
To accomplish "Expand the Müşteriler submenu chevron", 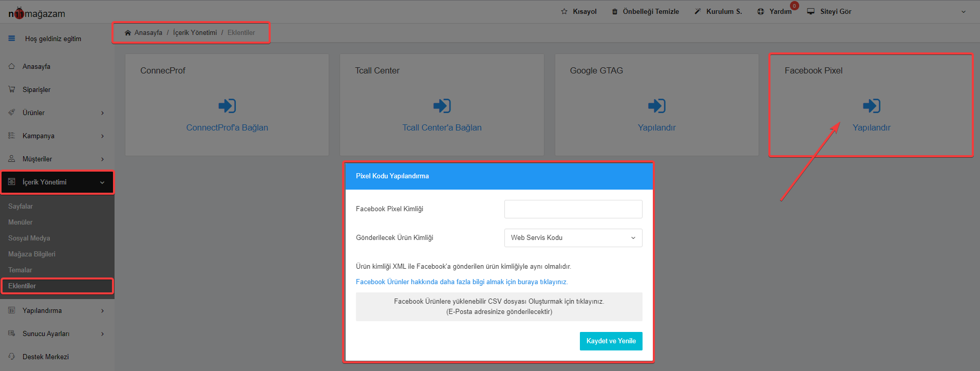I will [x=103, y=159].
